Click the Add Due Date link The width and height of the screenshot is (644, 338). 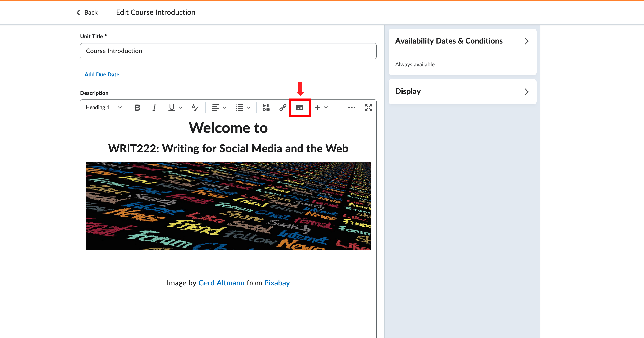coord(102,75)
